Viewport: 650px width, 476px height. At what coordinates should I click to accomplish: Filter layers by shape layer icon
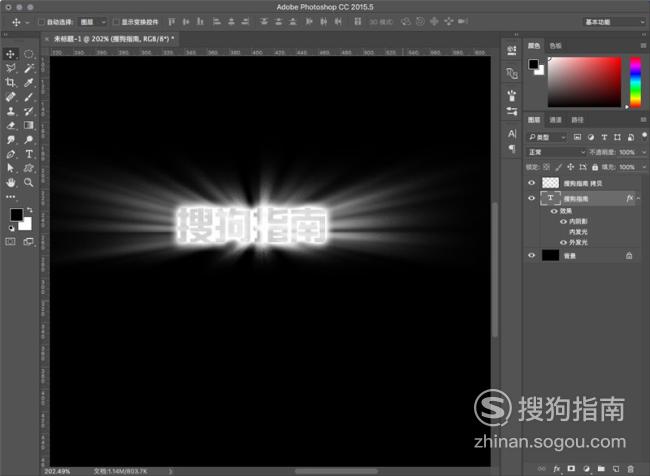point(617,137)
